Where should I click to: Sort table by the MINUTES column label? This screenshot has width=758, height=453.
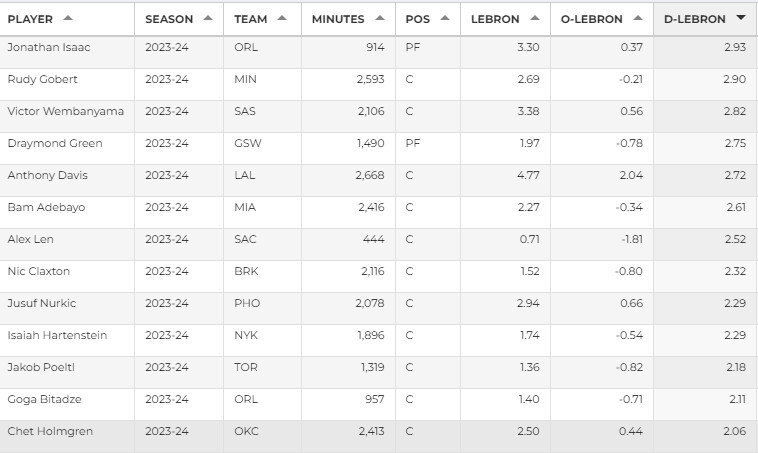coord(338,19)
